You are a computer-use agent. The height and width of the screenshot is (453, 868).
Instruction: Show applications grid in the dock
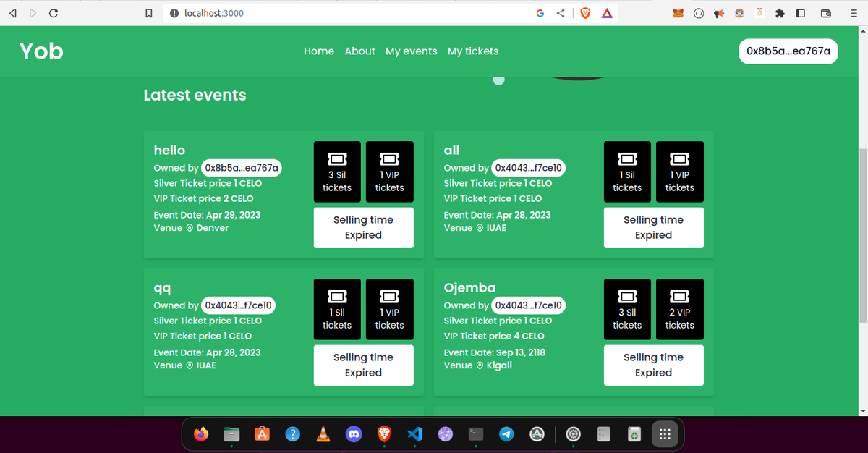click(x=665, y=434)
